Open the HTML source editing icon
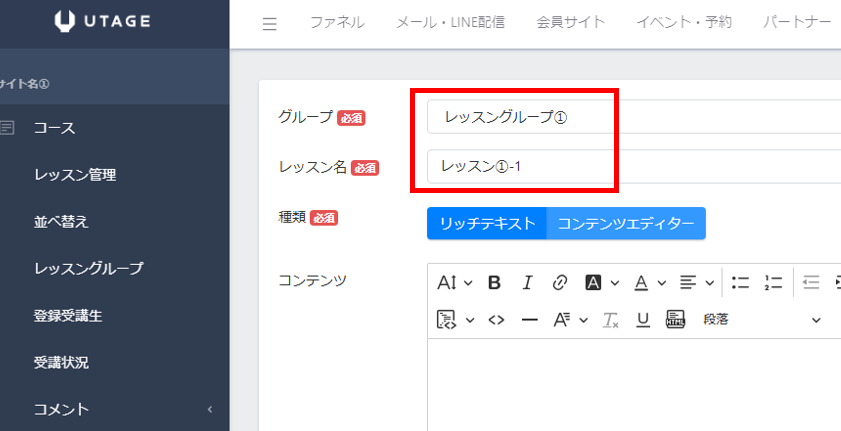The image size is (841, 431). (496, 320)
